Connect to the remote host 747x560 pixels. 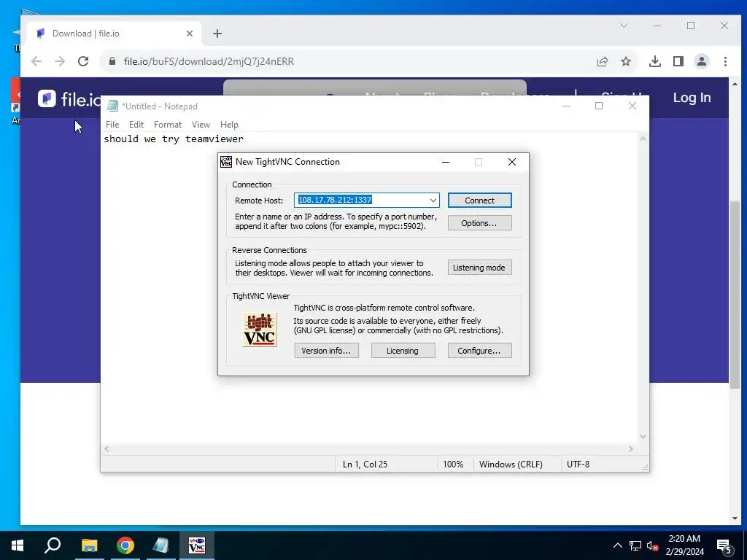coord(480,201)
